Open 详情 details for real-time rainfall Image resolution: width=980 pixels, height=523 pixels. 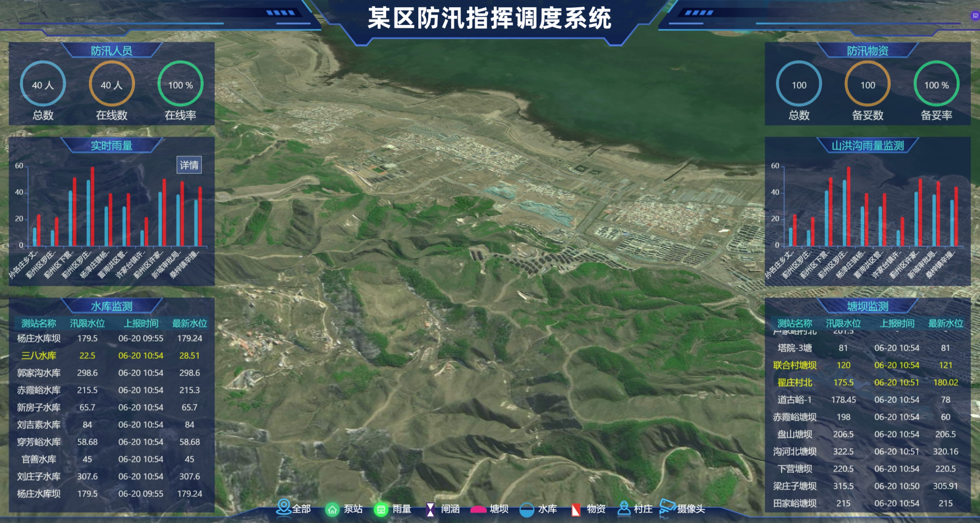pos(189,165)
